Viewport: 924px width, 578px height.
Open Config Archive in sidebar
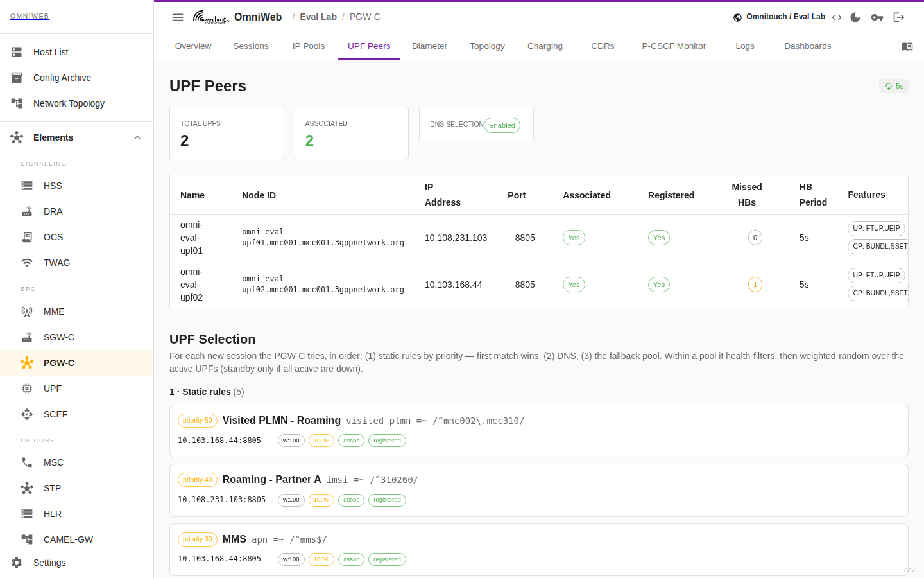click(77, 78)
